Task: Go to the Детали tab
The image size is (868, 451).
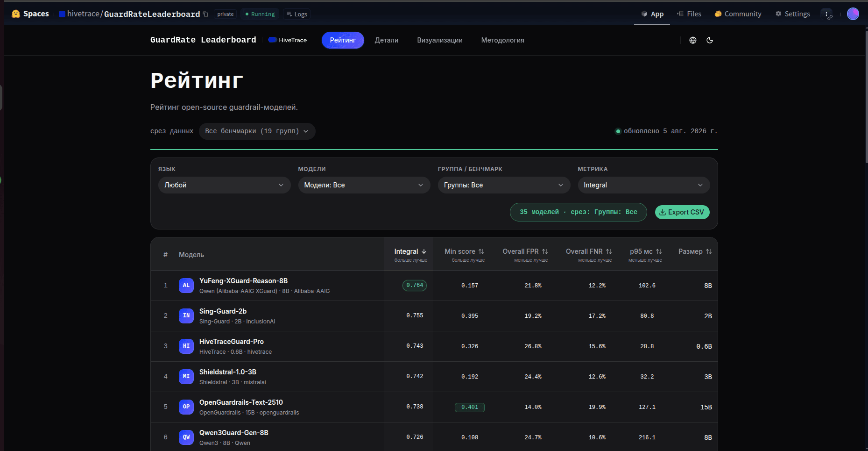Action: [x=387, y=40]
